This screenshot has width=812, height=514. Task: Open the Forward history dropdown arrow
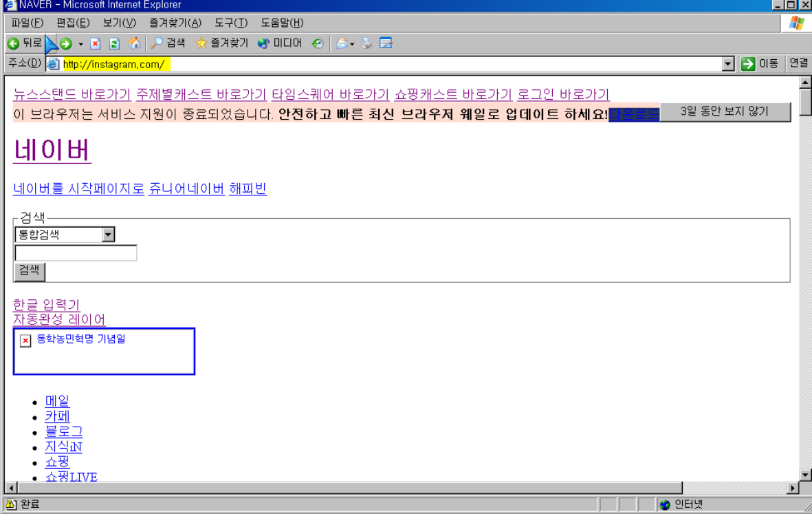coord(80,44)
